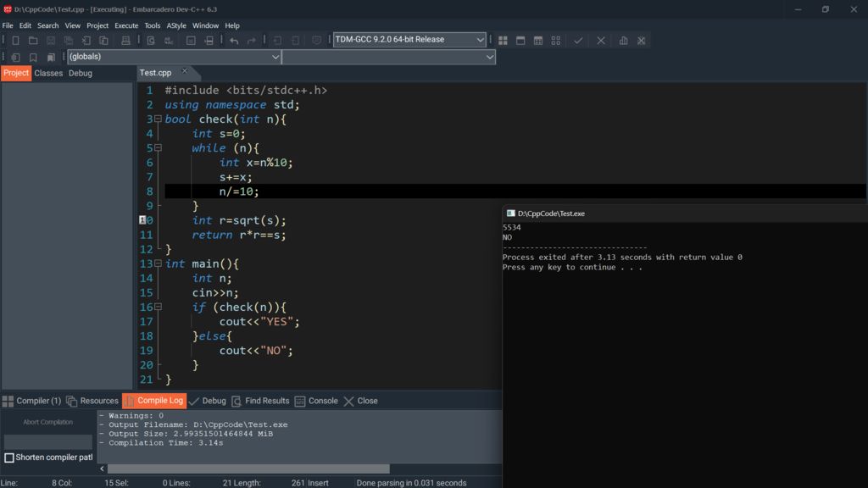
Task: Save the current file
Action: (51, 41)
